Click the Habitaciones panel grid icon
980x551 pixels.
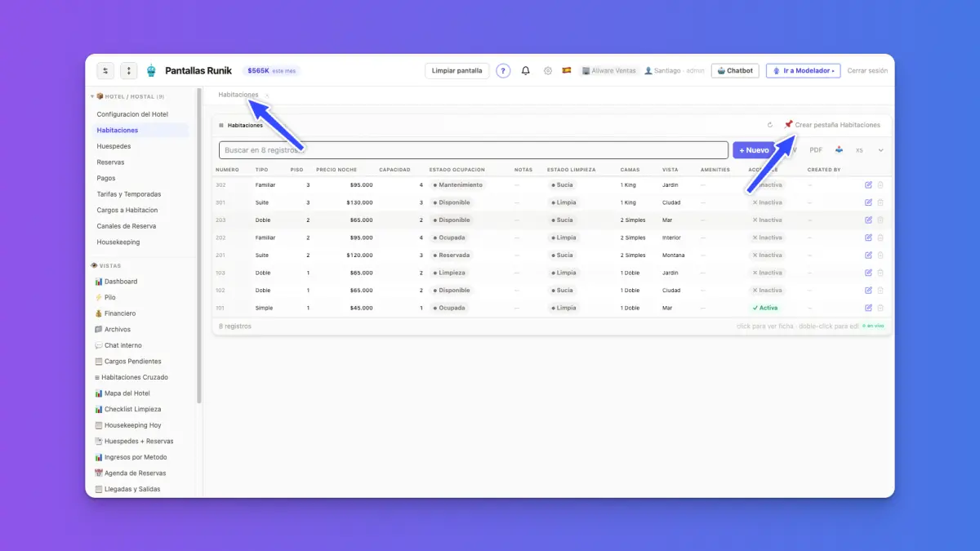click(x=221, y=126)
